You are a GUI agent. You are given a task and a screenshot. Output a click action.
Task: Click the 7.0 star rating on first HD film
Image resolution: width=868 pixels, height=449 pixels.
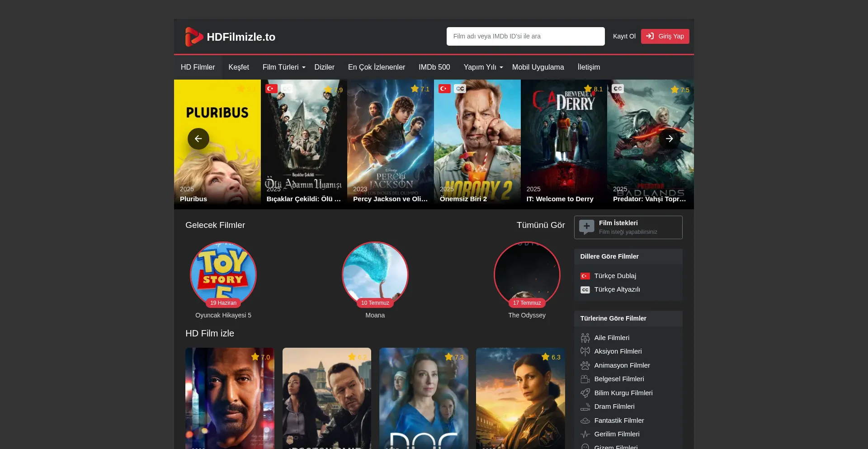(x=260, y=357)
